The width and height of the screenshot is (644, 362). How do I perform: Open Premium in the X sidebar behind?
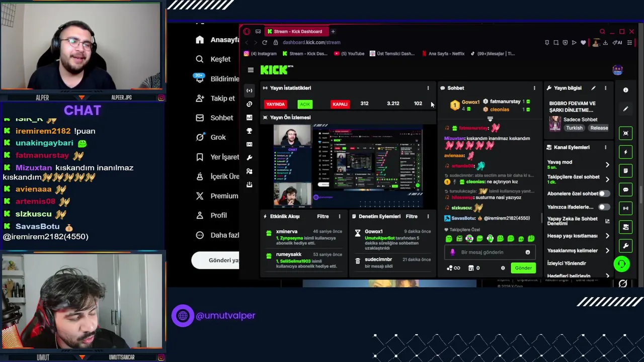pos(217,196)
